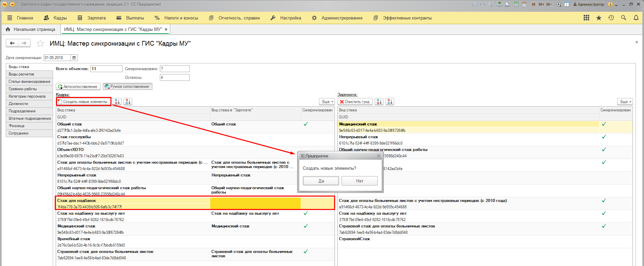
Task: Open the date picker for Дата синхронизации
Action: [74, 58]
